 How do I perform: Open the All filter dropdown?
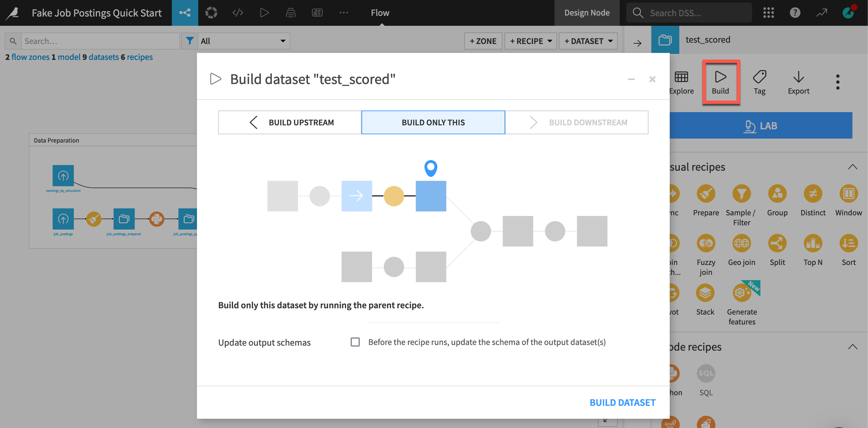pyautogui.click(x=244, y=41)
